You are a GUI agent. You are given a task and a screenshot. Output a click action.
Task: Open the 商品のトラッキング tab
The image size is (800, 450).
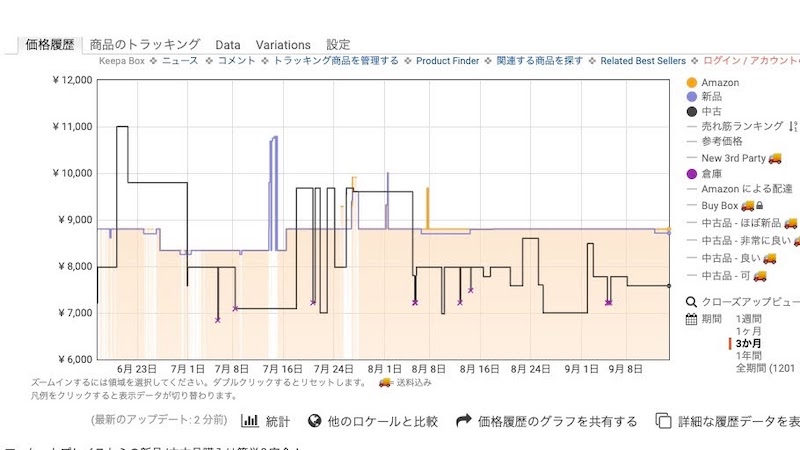coord(145,44)
